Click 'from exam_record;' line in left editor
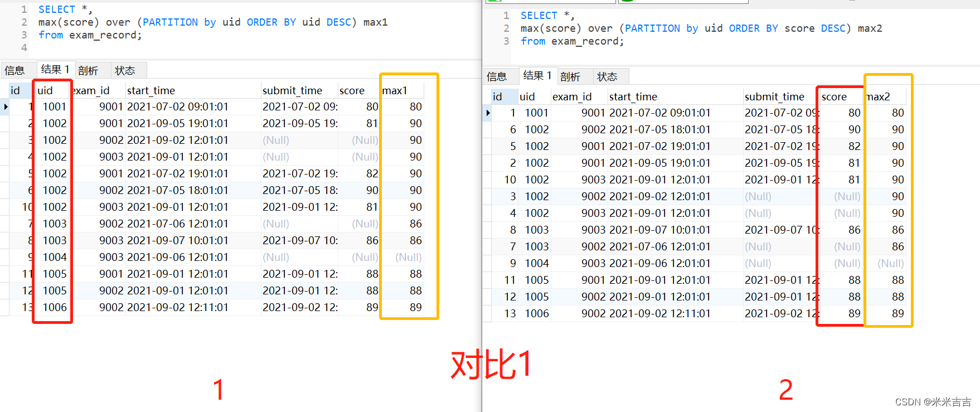 (x=90, y=35)
